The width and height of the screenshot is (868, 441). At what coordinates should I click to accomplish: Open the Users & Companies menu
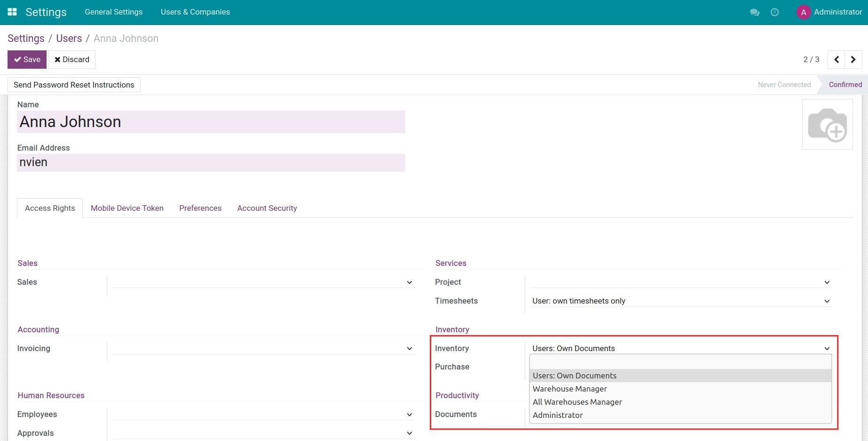(x=195, y=12)
